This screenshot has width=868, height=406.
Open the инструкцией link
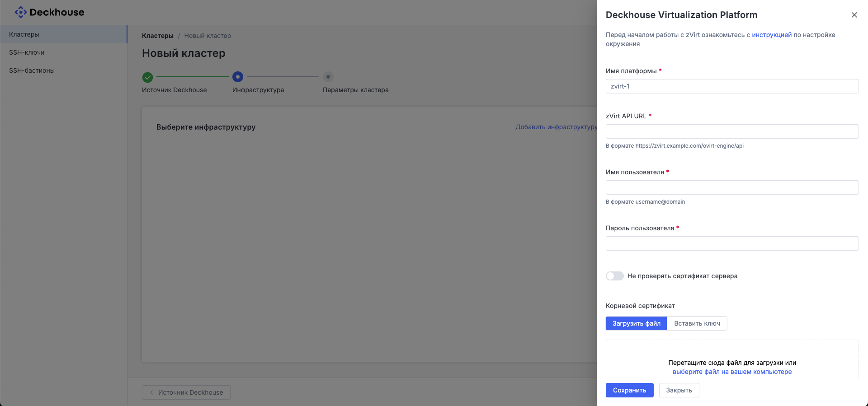pos(771,35)
